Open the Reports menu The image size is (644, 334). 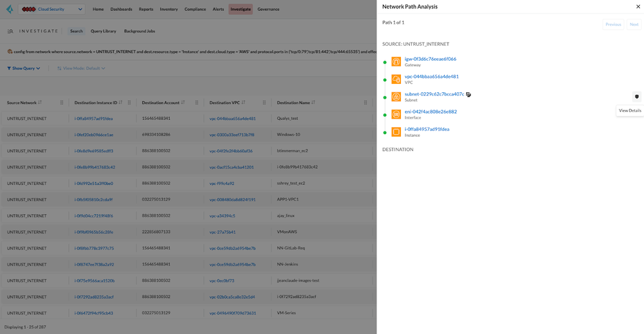pos(146,9)
